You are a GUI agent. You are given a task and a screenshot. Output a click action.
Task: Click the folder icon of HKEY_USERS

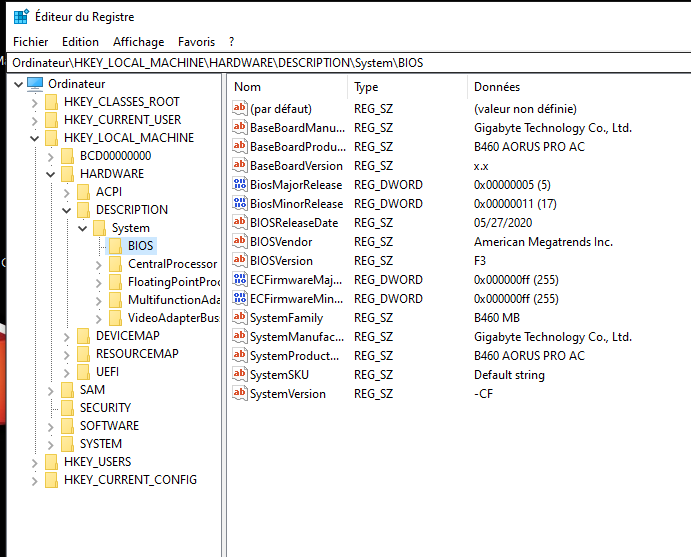[x=51, y=462]
